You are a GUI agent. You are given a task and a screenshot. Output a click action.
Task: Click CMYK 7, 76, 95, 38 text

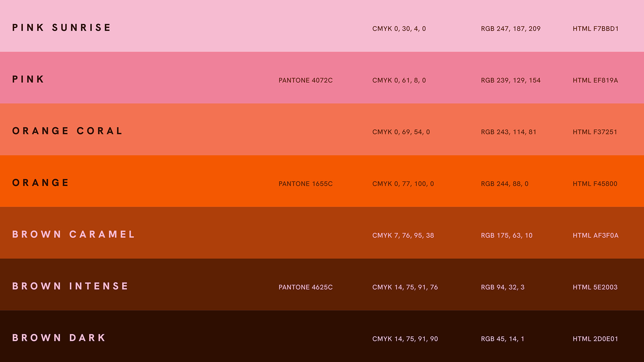click(x=403, y=236)
